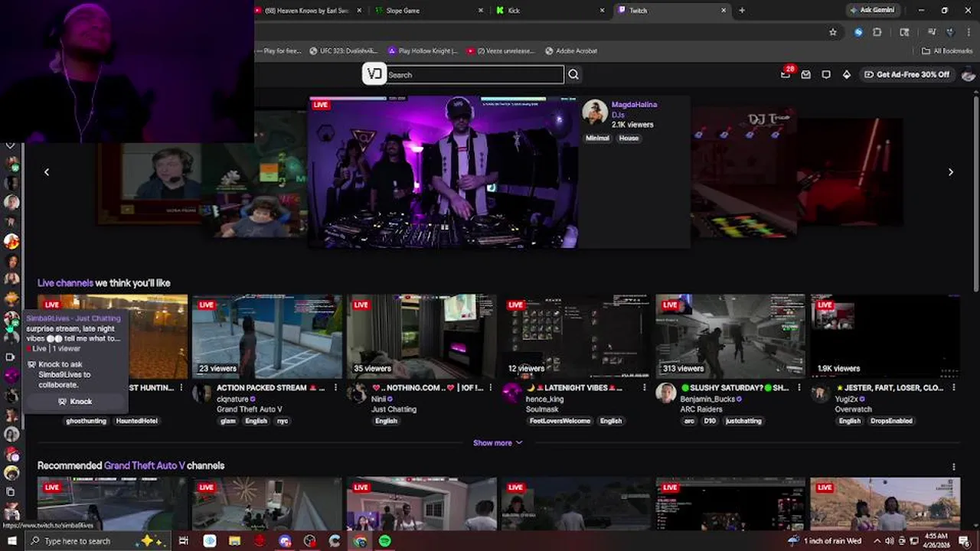
Task: Click Get Ad-Free 30% Off button
Action: pos(907,74)
